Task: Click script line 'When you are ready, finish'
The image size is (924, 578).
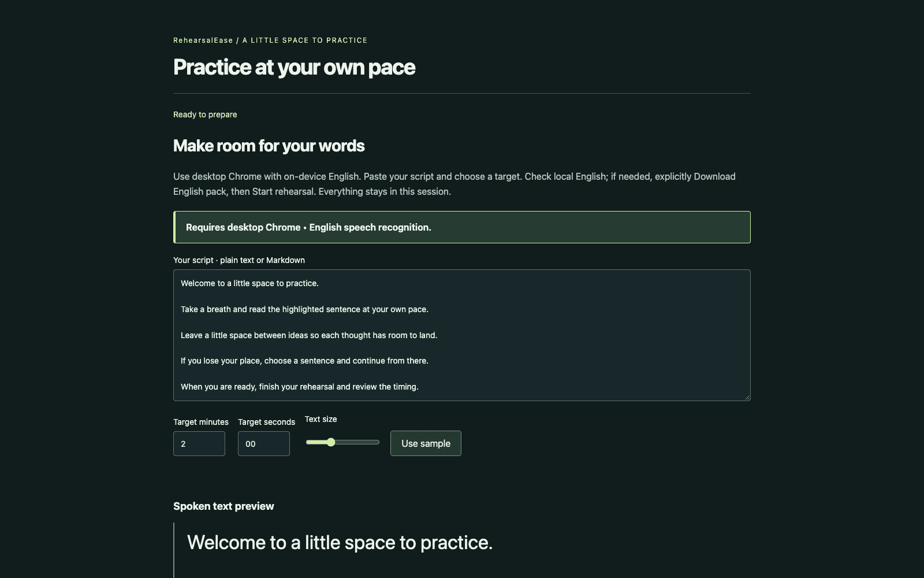Action: (x=299, y=387)
